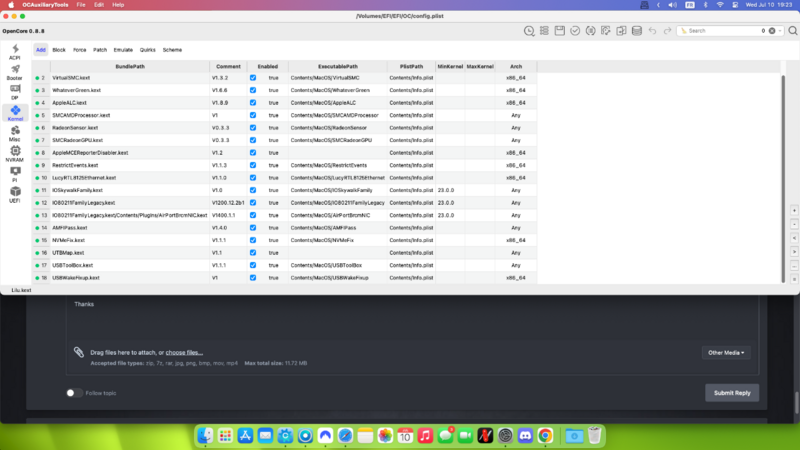Switch to the Force tab
Screen dimensions: 800x450
click(x=80, y=50)
